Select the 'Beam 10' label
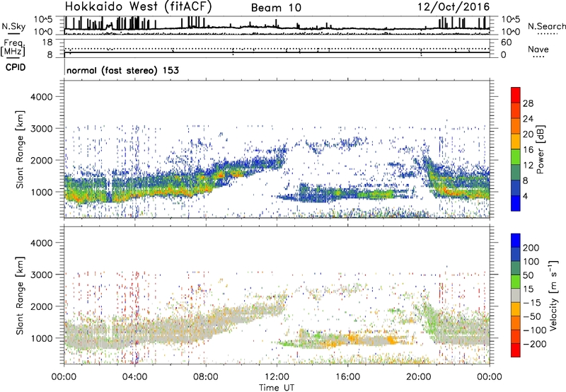566x392 pixels. tap(276, 8)
